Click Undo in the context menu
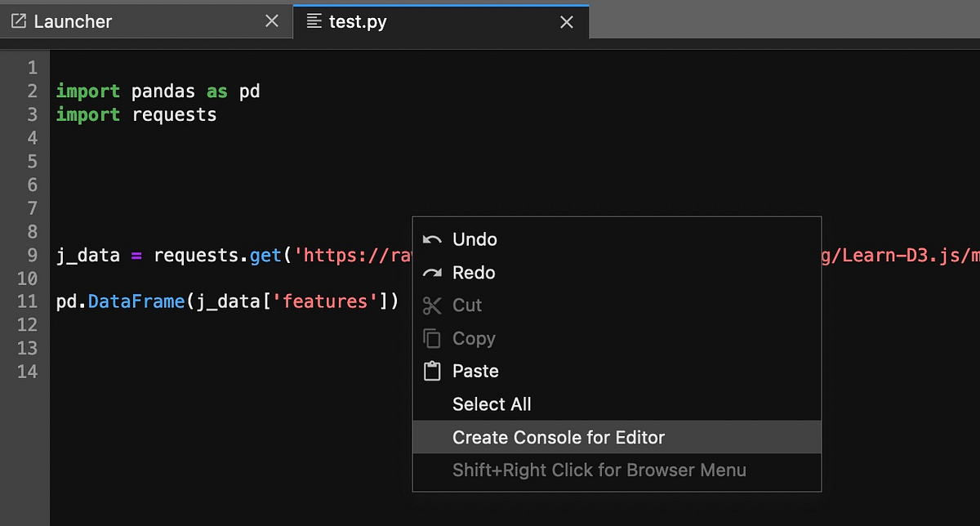Viewport: 980px width, 526px height. pos(474,238)
